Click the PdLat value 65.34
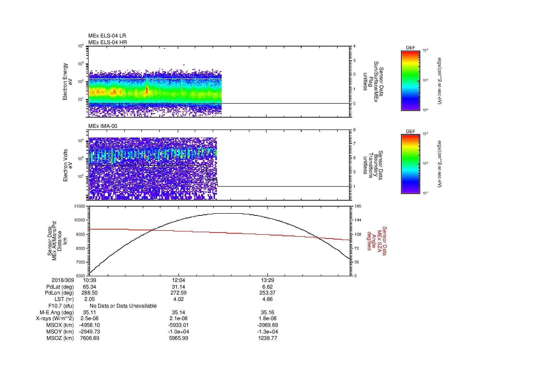This screenshot has height=392, width=555. (90, 287)
